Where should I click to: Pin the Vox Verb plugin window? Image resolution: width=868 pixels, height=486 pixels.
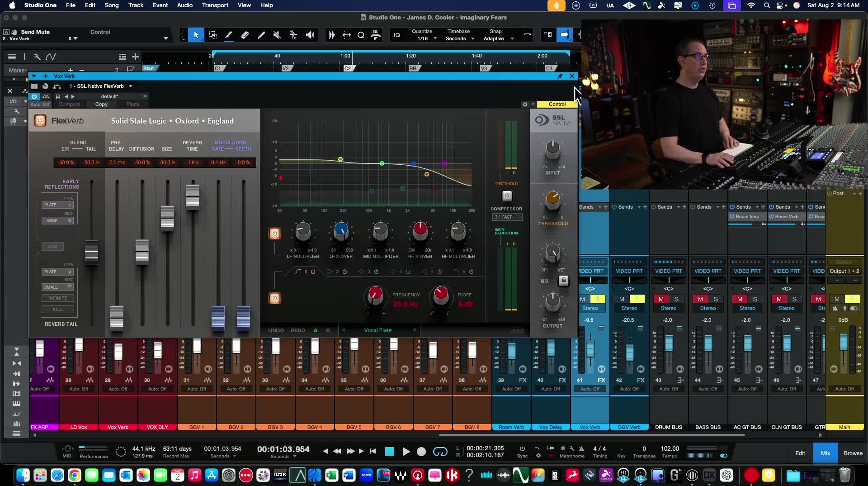pos(560,76)
